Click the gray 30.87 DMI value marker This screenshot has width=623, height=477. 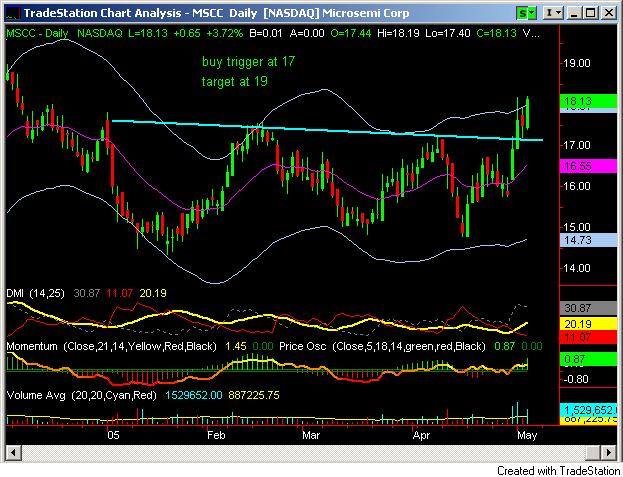coord(588,308)
